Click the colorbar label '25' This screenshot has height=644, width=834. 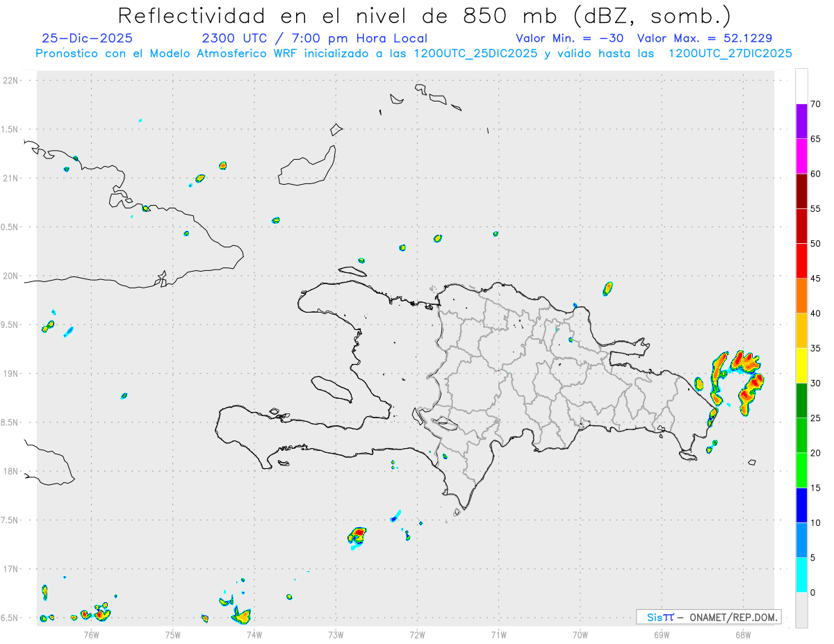click(x=816, y=418)
